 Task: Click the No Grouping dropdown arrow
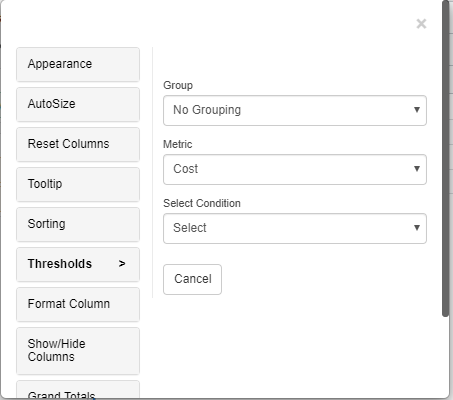[417, 110]
